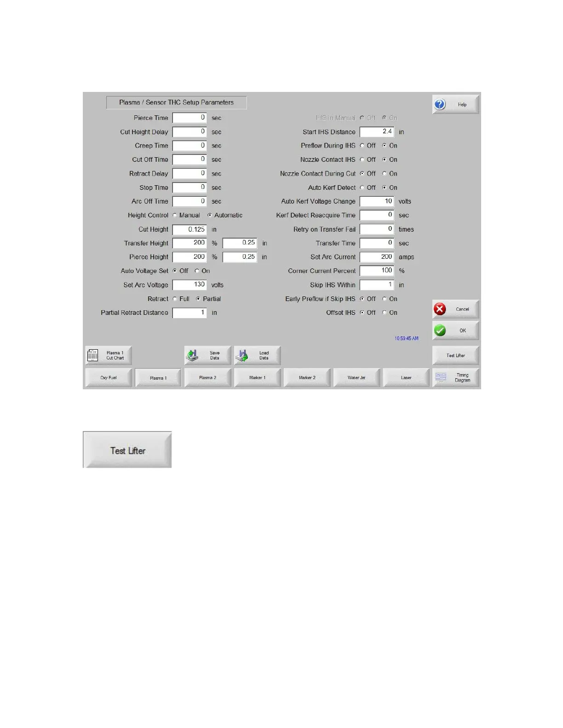Click the Transfer Height percent field
563x728 pixels.
[190, 243]
